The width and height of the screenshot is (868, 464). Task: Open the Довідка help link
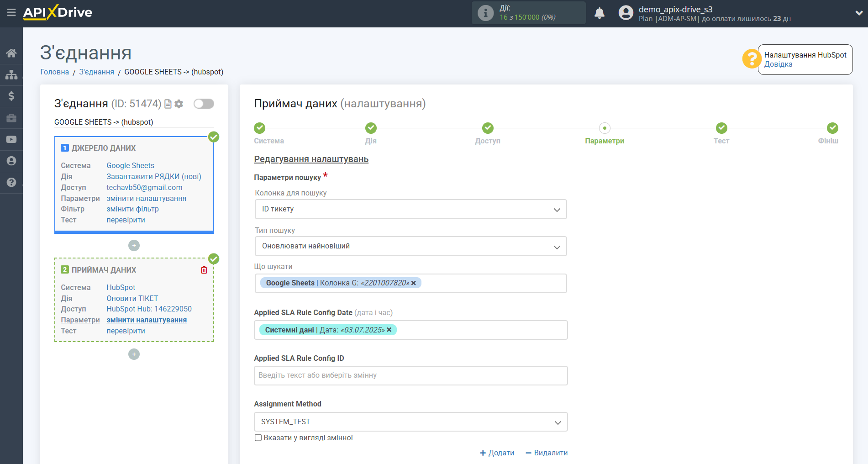[779, 64]
